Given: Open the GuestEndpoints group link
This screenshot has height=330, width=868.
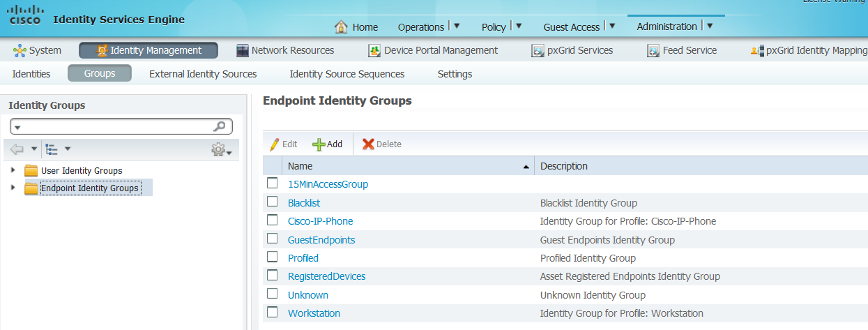Looking at the screenshot, I should click(321, 239).
